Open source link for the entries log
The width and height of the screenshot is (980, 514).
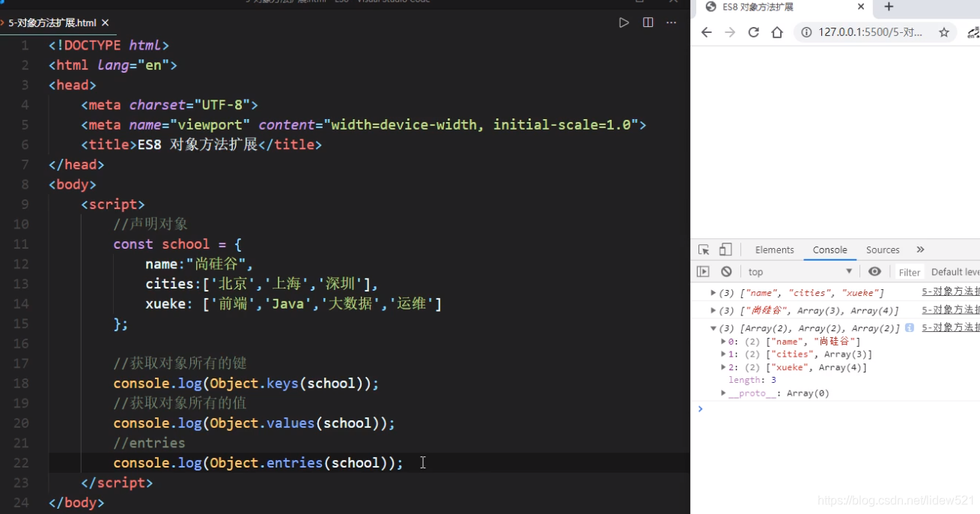point(951,328)
